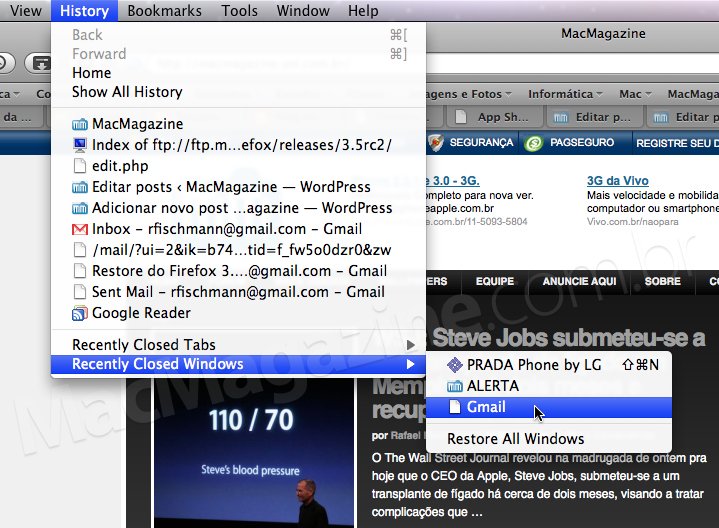Click Recently Closed Windows submenu arrow
The image size is (719, 528).
tap(411, 364)
